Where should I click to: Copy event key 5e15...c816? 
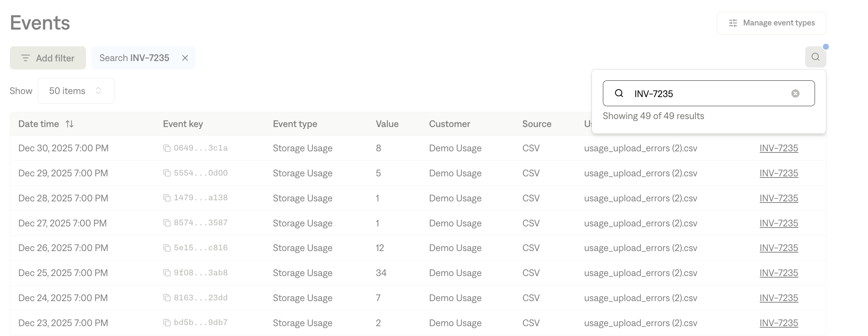tap(167, 248)
